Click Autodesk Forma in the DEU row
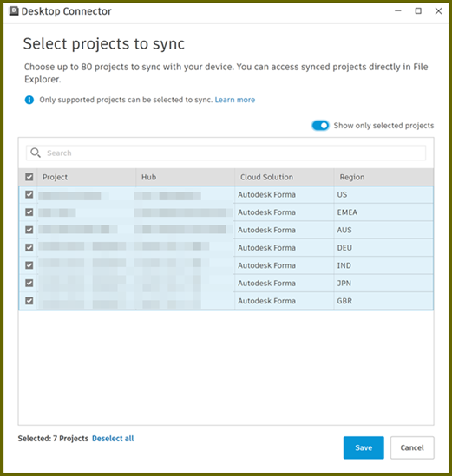452x476 pixels. pyautogui.click(x=266, y=248)
